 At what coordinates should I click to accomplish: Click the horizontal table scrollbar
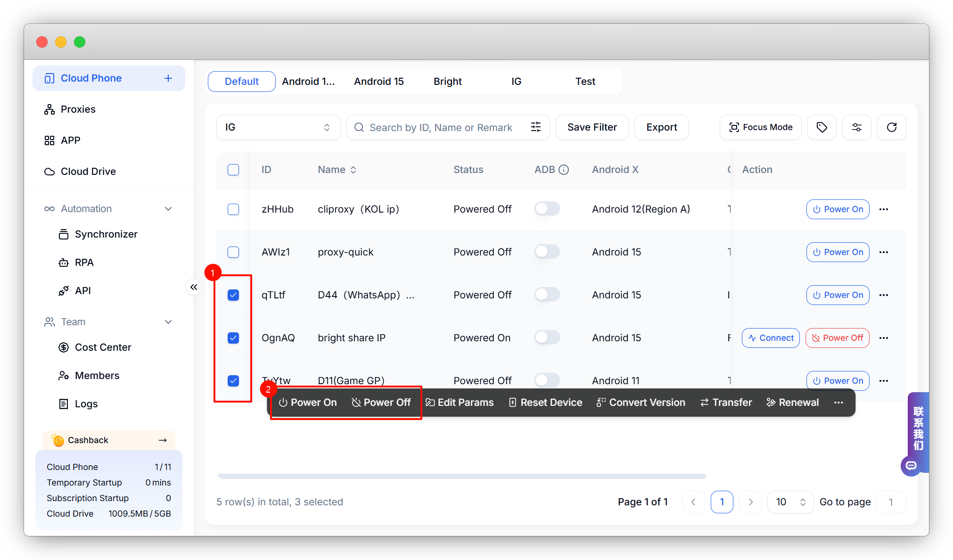462,477
